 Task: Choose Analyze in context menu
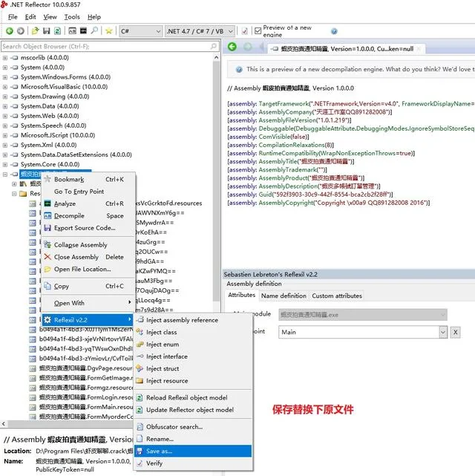click(88, 203)
